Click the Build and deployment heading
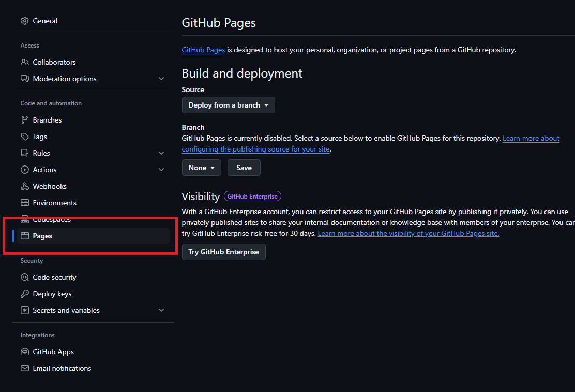The height and width of the screenshot is (392, 575). tap(242, 73)
